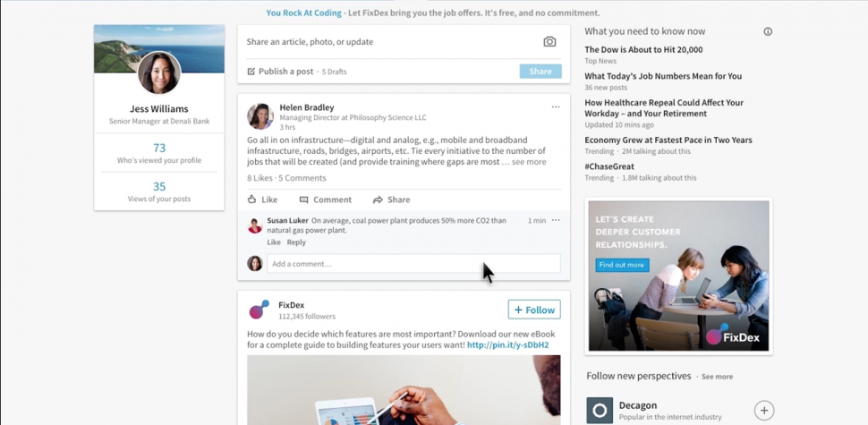Expand post text with see more
The height and width of the screenshot is (425, 868).
click(529, 162)
